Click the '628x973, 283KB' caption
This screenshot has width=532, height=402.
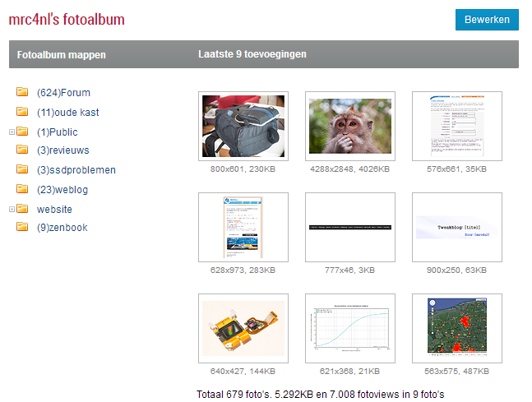point(243,270)
